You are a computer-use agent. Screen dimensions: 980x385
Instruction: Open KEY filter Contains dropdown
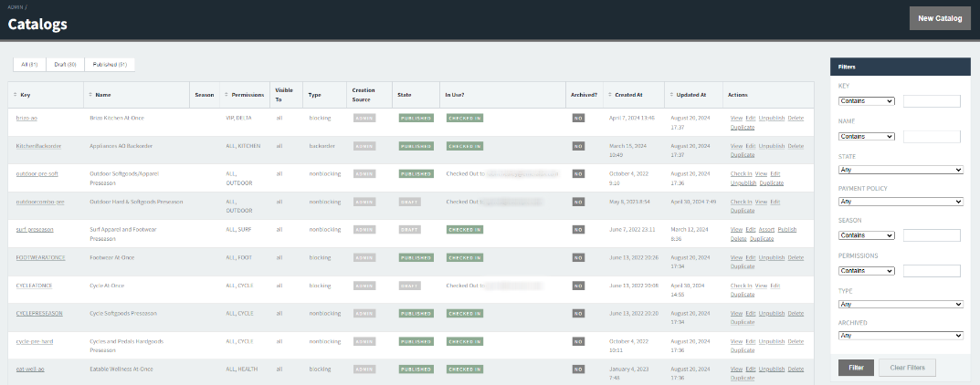tap(866, 101)
